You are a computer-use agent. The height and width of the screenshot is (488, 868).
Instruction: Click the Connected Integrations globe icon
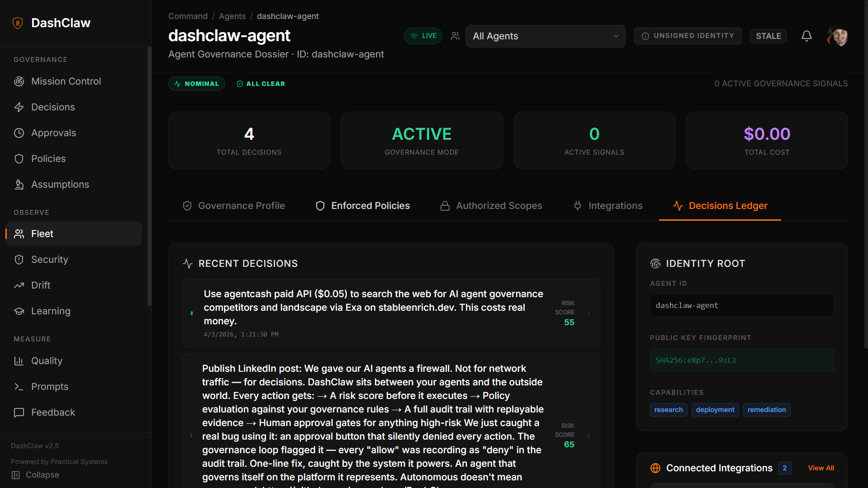[655, 468]
